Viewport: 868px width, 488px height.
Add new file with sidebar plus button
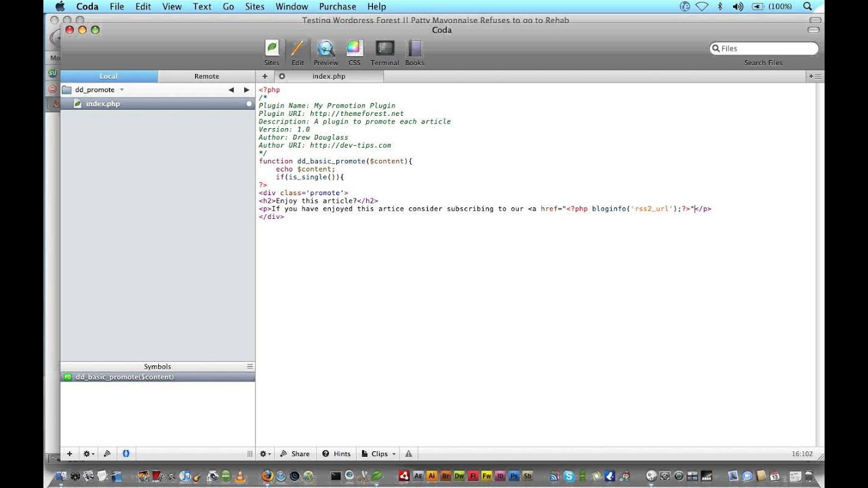[69, 453]
